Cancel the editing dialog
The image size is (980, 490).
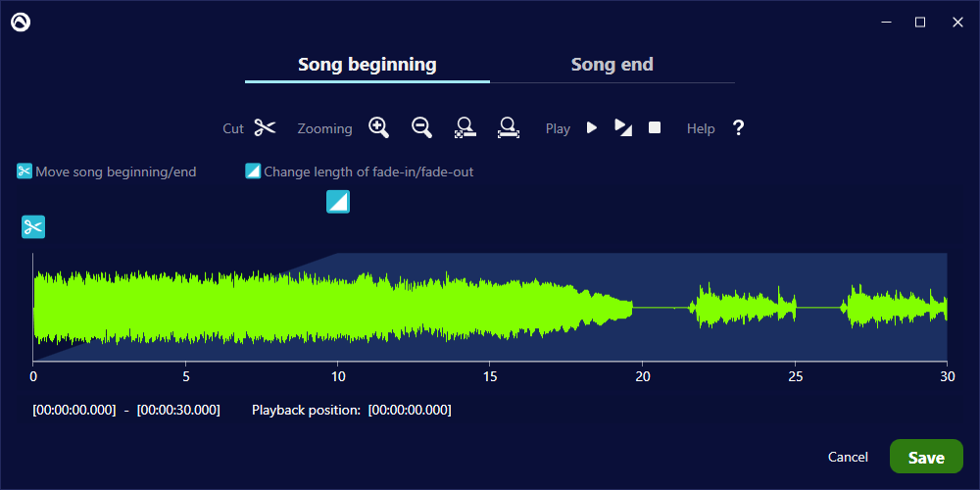(848, 457)
